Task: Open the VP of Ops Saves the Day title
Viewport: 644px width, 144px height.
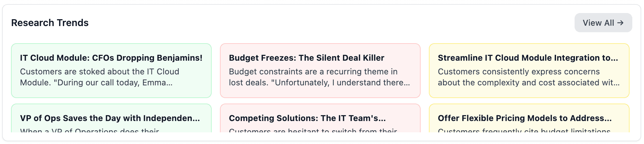Action: 110,118
